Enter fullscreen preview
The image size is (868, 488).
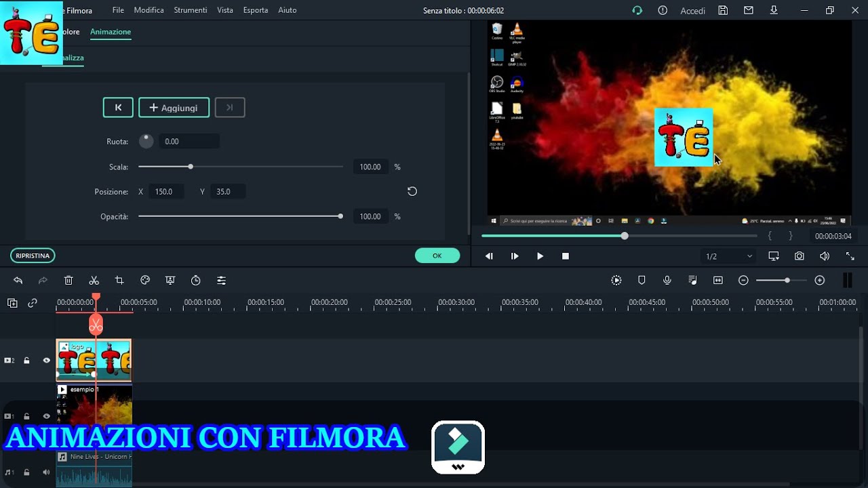click(850, 256)
